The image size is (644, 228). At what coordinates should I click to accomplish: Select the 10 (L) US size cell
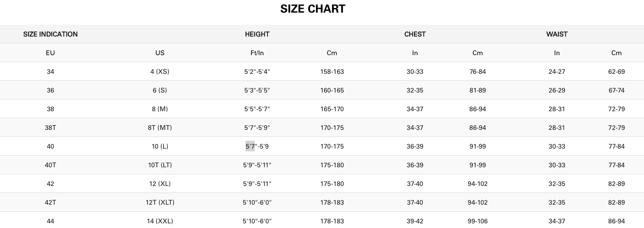[160, 146]
